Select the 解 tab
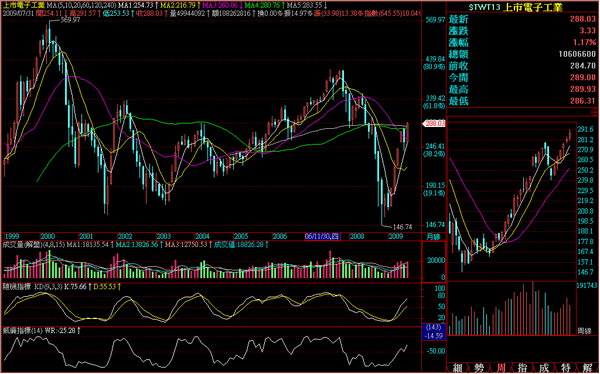Viewport: 600px width, 374px height. [587, 368]
